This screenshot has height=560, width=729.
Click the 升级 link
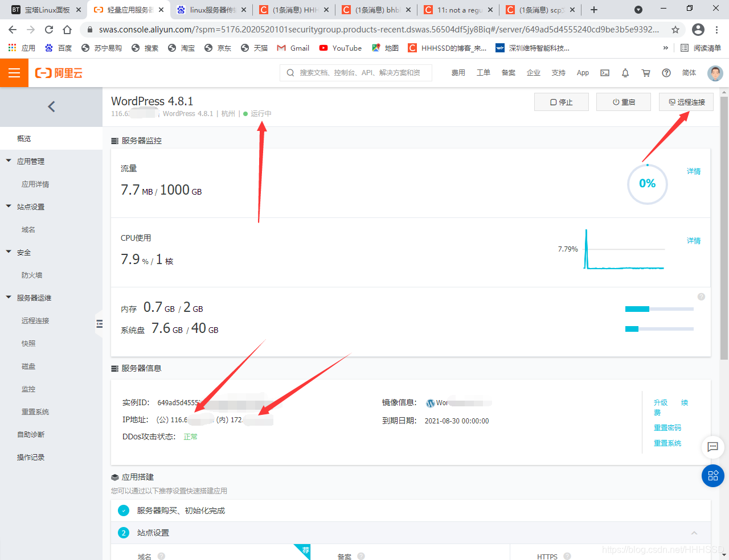point(661,402)
